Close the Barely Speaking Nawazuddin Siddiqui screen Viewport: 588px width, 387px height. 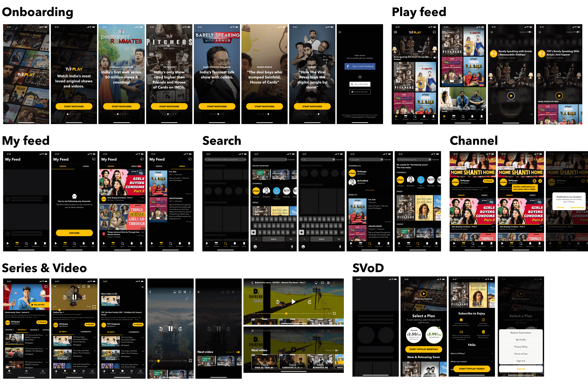click(x=492, y=32)
